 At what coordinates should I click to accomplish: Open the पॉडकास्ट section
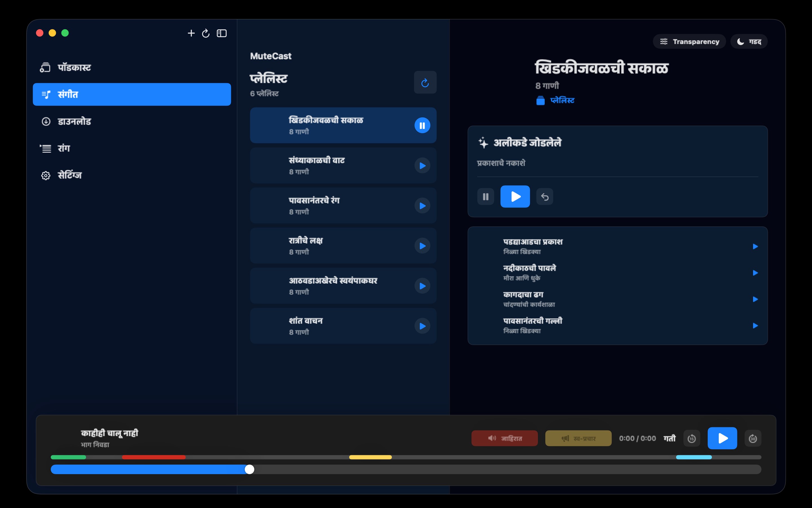(132, 67)
